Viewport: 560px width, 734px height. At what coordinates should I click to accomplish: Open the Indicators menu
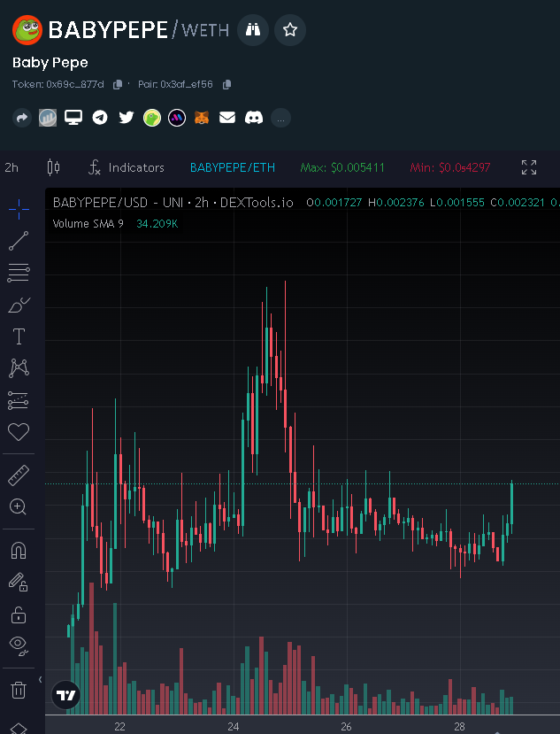click(127, 167)
